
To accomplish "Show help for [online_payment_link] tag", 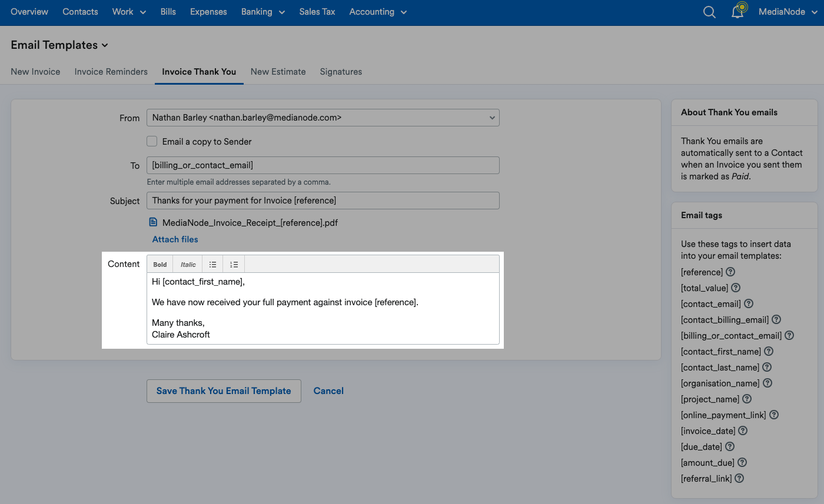I will click(x=774, y=415).
